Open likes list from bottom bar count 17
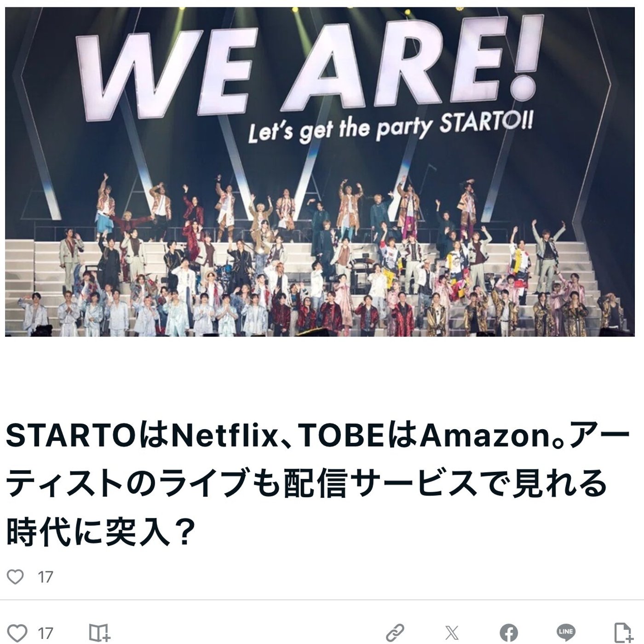 click(x=45, y=633)
